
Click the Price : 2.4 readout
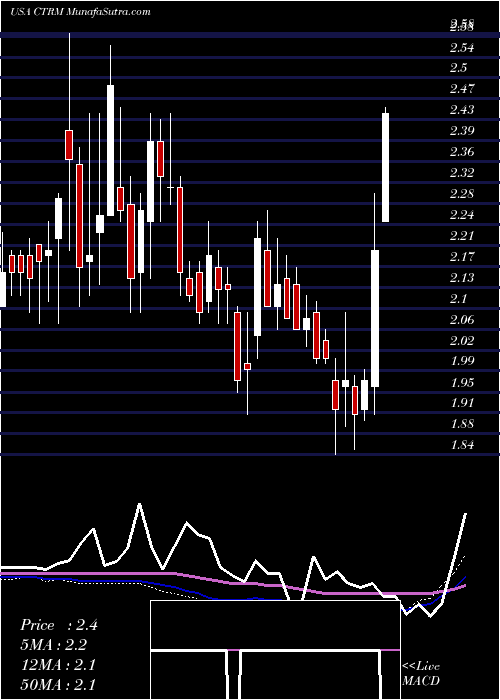pyautogui.click(x=58, y=625)
